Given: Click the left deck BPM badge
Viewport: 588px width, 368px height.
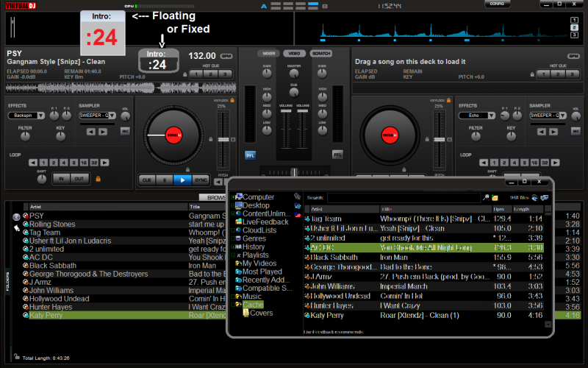Looking at the screenshot, I should click(226, 56).
